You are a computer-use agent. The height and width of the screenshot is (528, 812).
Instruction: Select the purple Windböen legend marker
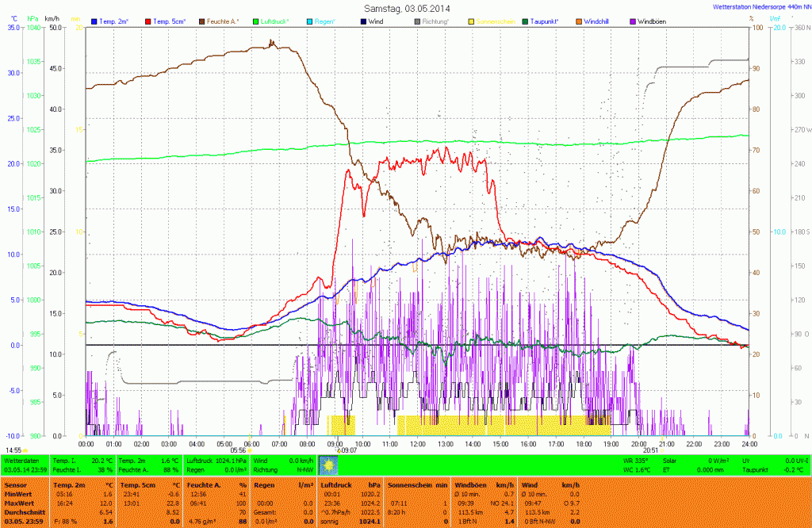pos(633,21)
